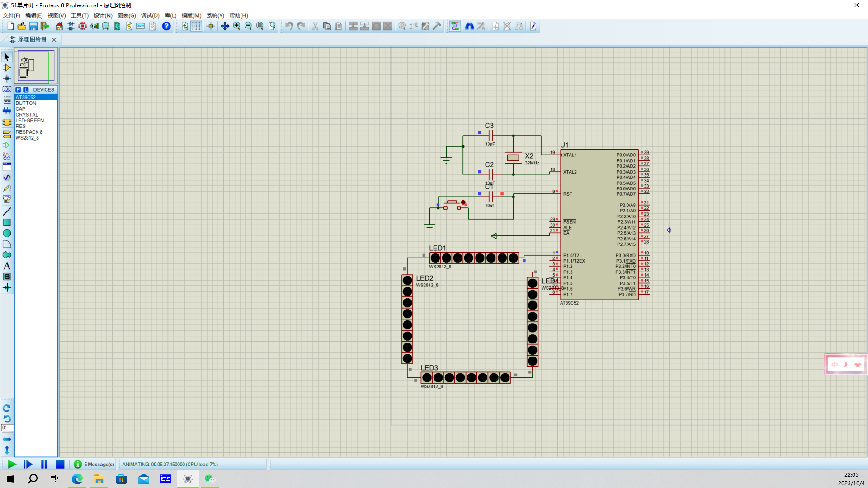This screenshot has height=488, width=868.
Task: Click the Rotate Clockwise icon
Action: [7, 408]
